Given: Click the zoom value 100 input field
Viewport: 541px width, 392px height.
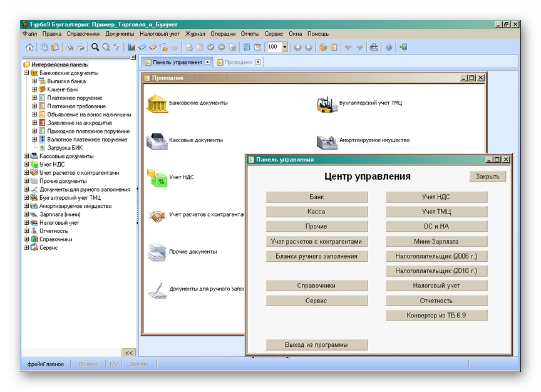Looking at the screenshot, I should click(274, 47).
